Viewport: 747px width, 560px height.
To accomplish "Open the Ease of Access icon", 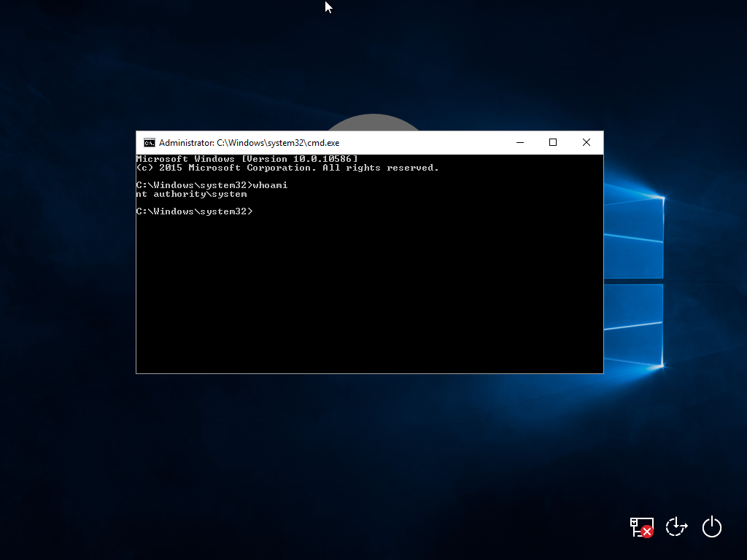I will pyautogui.click(x=676, y=526).
